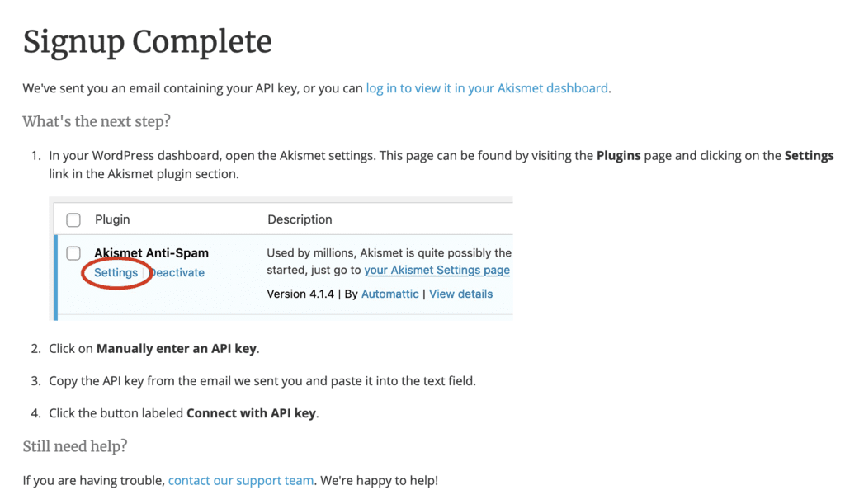
Task: Click the bold Manually enter an API key text
Action: click(x=176, y=348)
